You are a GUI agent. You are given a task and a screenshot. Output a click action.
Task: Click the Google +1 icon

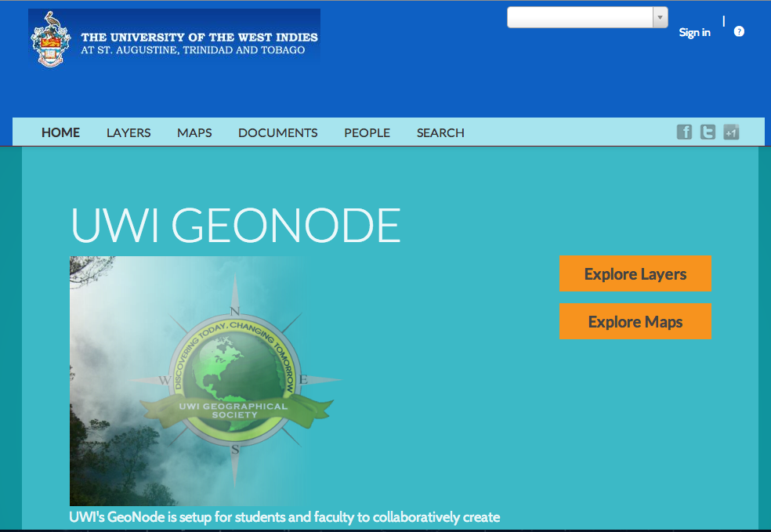[x=731, y=132]
